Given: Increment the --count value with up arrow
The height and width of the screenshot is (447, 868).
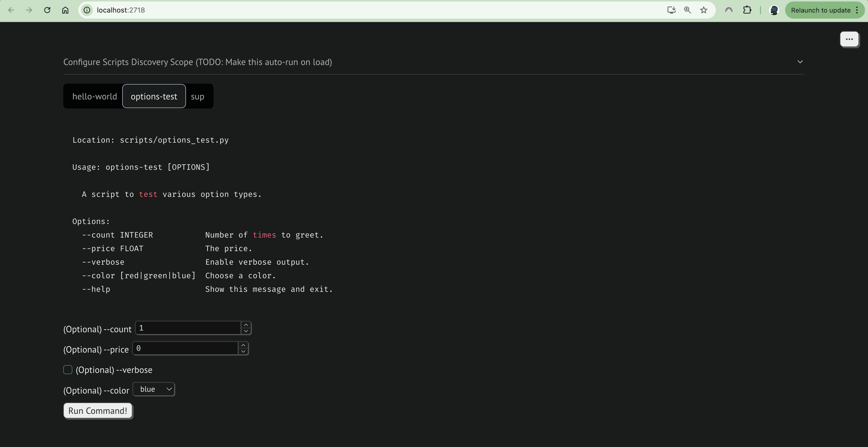Looking at the screenshot, I should point(246,325).
